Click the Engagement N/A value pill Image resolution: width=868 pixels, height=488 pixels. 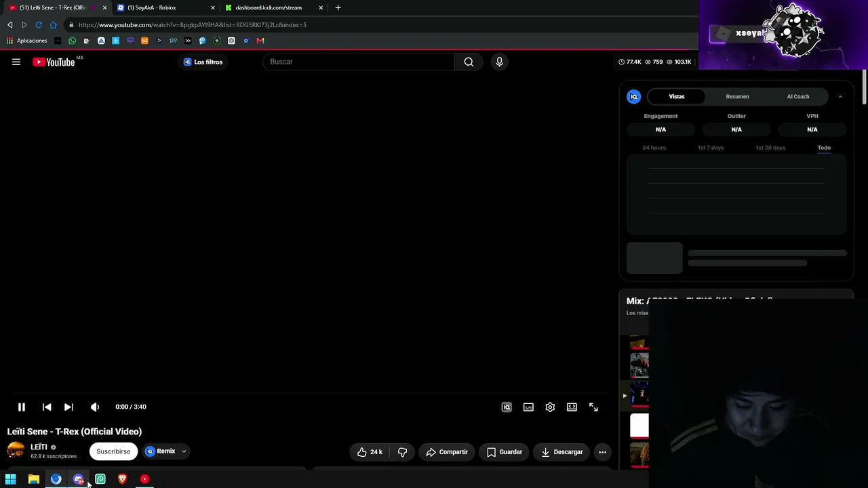click(x=660, y=129)
